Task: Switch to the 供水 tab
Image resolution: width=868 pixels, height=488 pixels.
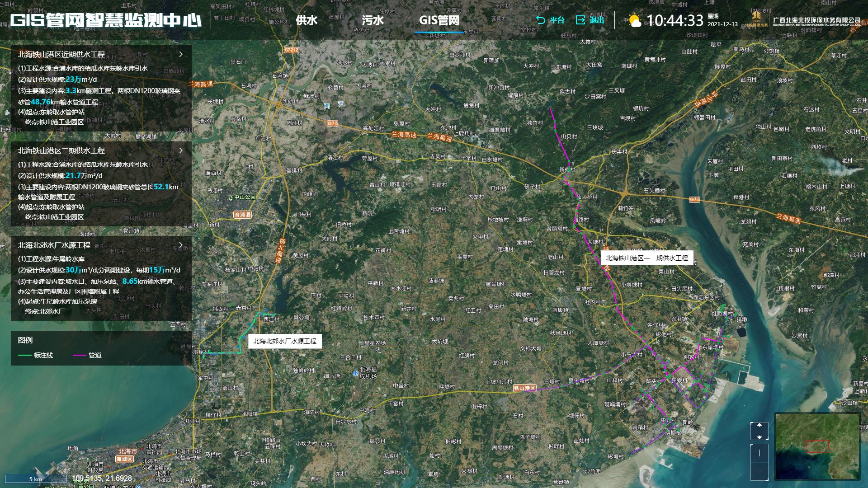Action: pos(307,20)
